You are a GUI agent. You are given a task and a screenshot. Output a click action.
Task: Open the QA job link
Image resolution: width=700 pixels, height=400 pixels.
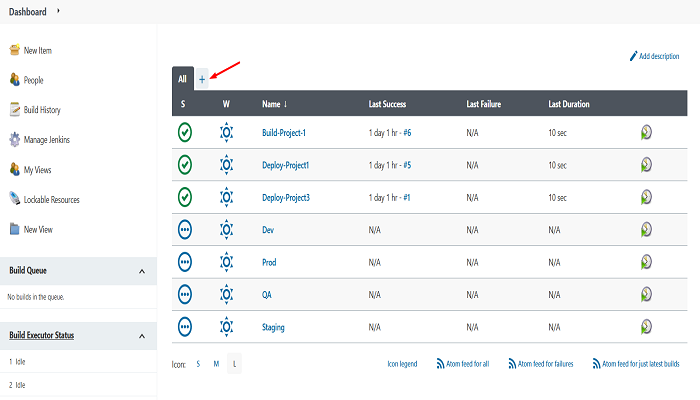[x=267, y=295]
